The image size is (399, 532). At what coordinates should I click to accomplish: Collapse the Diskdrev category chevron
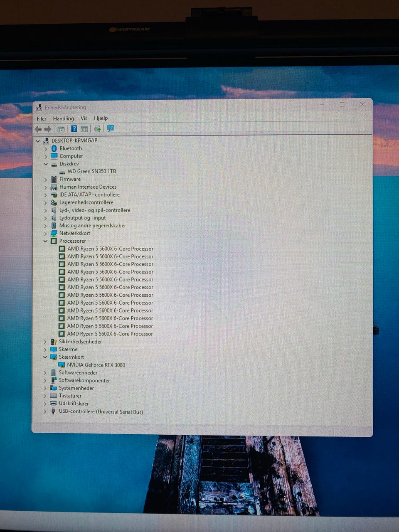46,164
